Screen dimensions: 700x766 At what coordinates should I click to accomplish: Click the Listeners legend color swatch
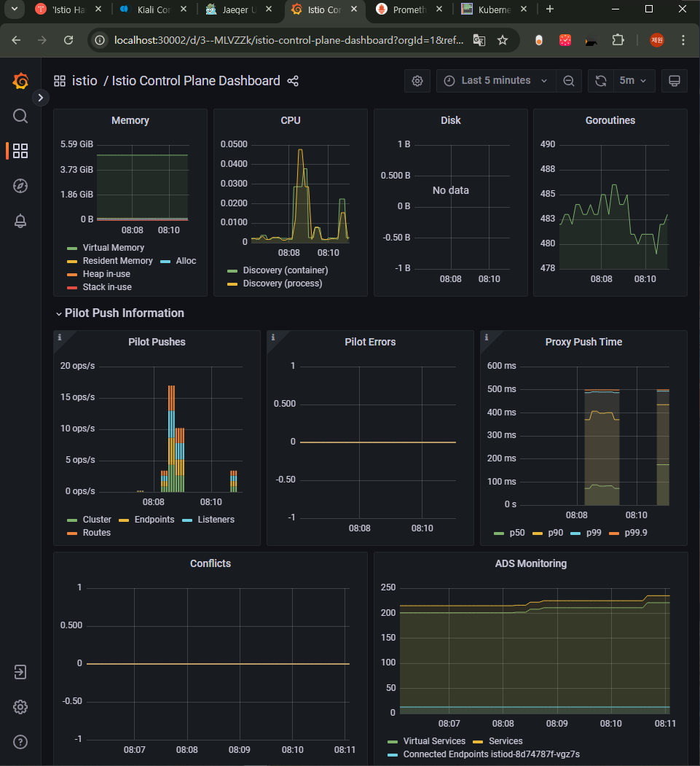187,520
